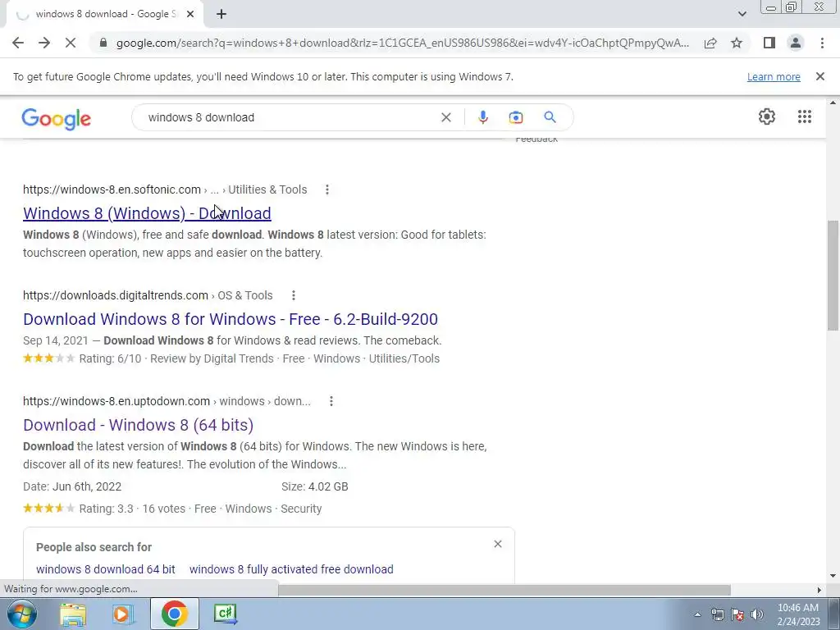This screenshot has width=840, height=630.
Task: Launch Windows Media Player from taskbar
Action: [123, 614]
